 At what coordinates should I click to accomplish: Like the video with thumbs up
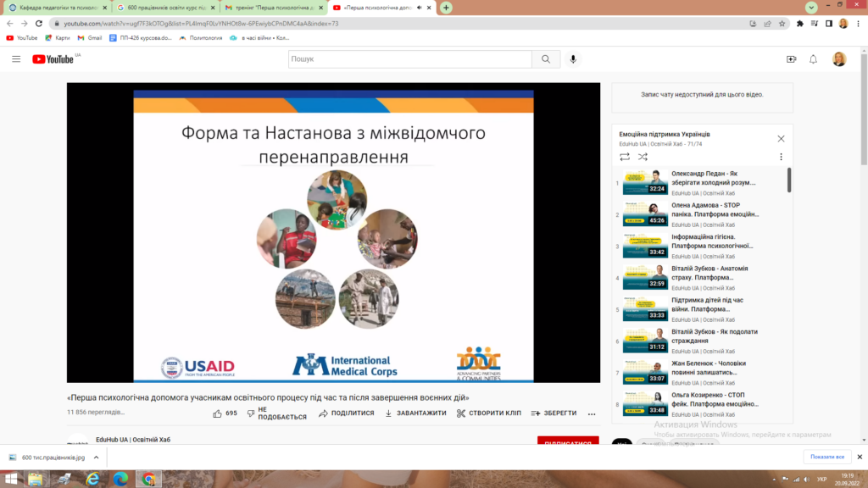coord(225,413)
